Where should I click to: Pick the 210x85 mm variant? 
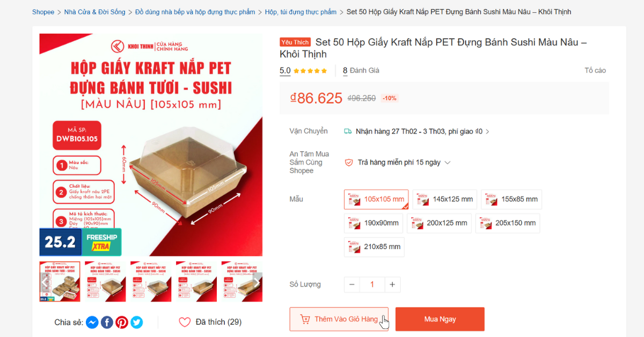(x=374, y=247)
